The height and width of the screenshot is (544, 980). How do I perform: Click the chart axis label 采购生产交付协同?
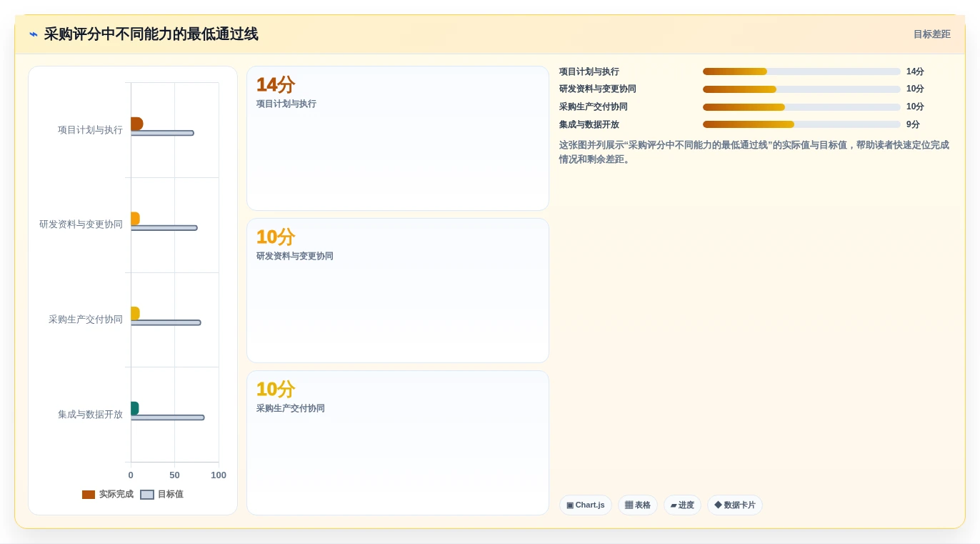pos(86,320)
